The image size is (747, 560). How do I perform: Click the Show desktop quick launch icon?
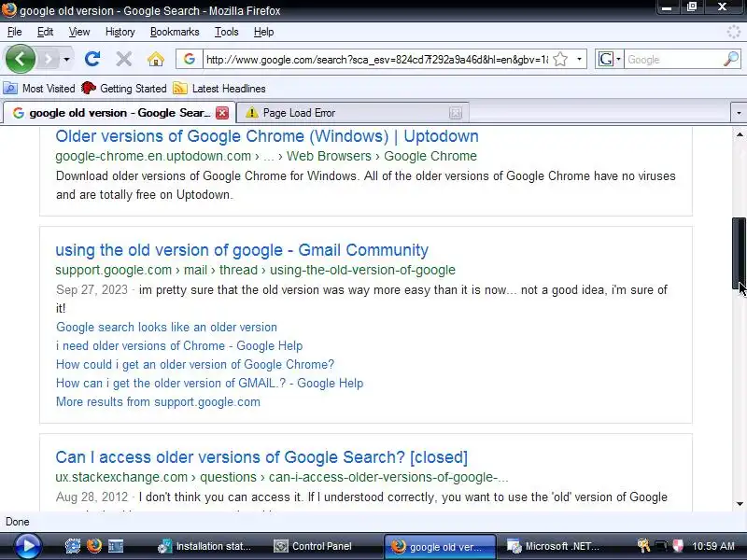click(x=73, y=546)
